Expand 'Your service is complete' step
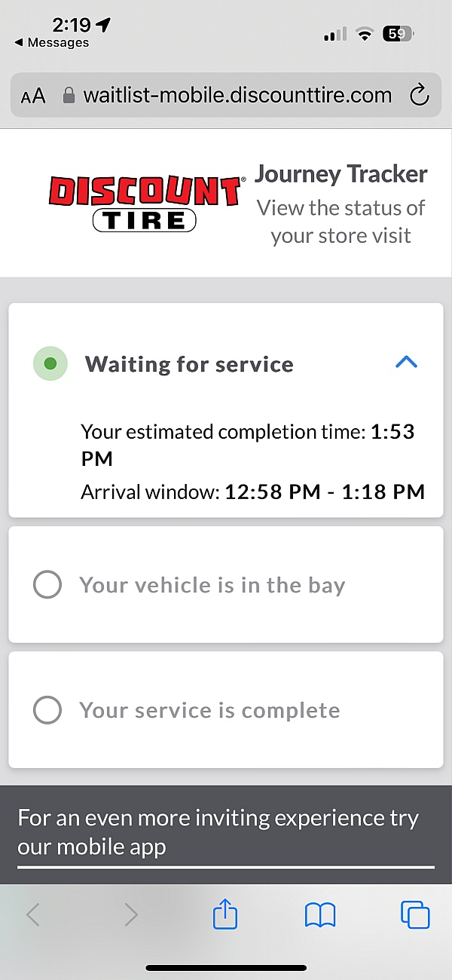 (x=209, y=710)
